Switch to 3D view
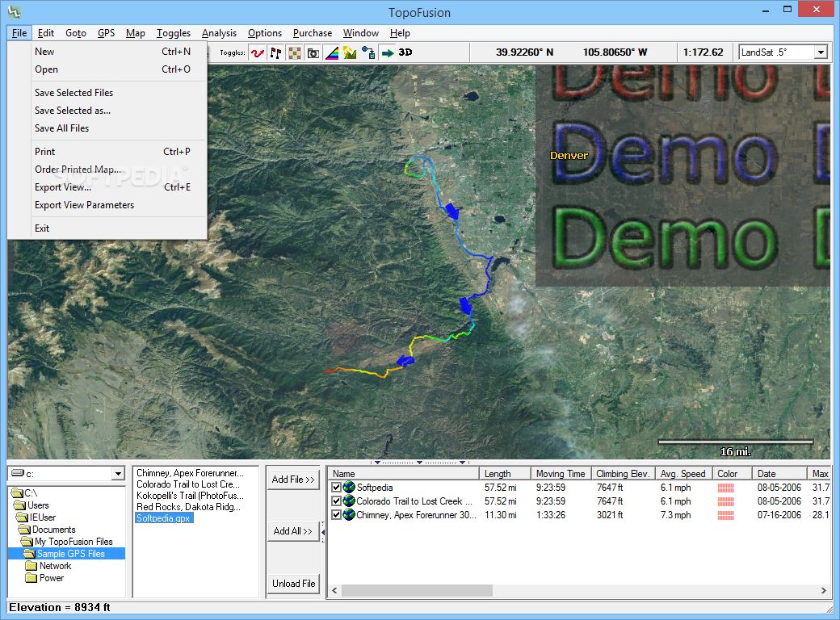Image resolution: width=840 pixels, height=620 pixels. (x=405, y=52)
